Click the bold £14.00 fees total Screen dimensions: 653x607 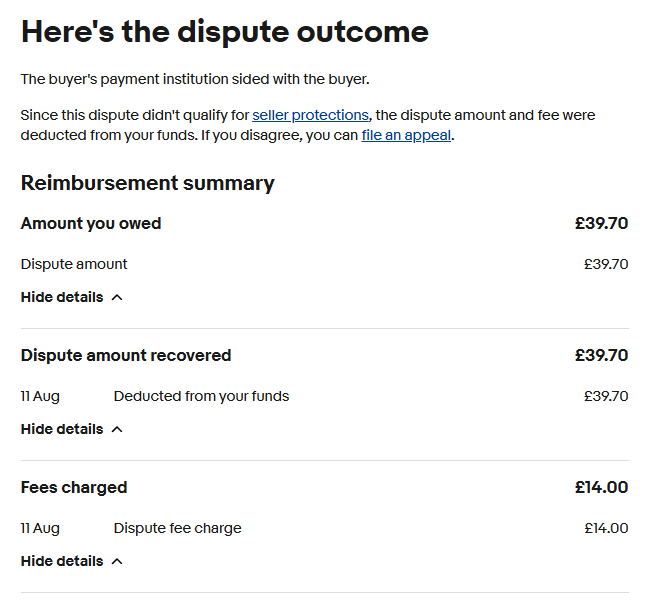pyautogui.click(x=601, y=487)
